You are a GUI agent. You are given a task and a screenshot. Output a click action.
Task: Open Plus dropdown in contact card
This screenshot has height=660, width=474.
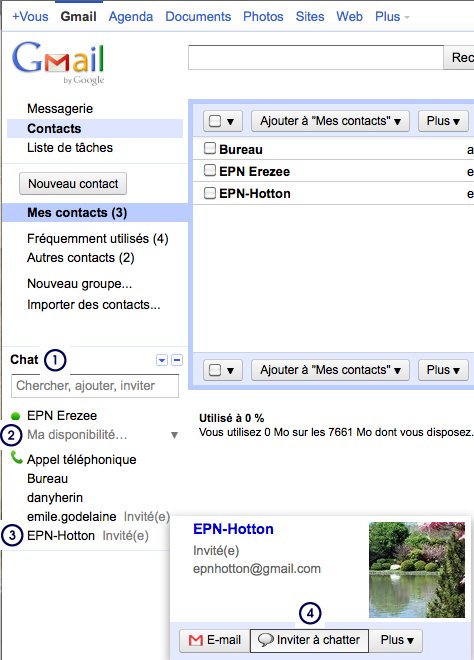tap(396, 640)
